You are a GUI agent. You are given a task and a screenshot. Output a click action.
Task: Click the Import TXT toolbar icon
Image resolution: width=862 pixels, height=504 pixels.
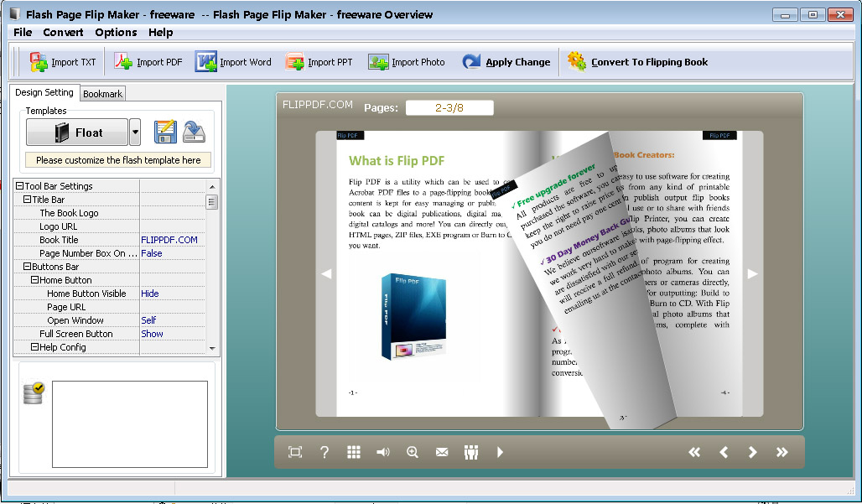tap(39, 62)
